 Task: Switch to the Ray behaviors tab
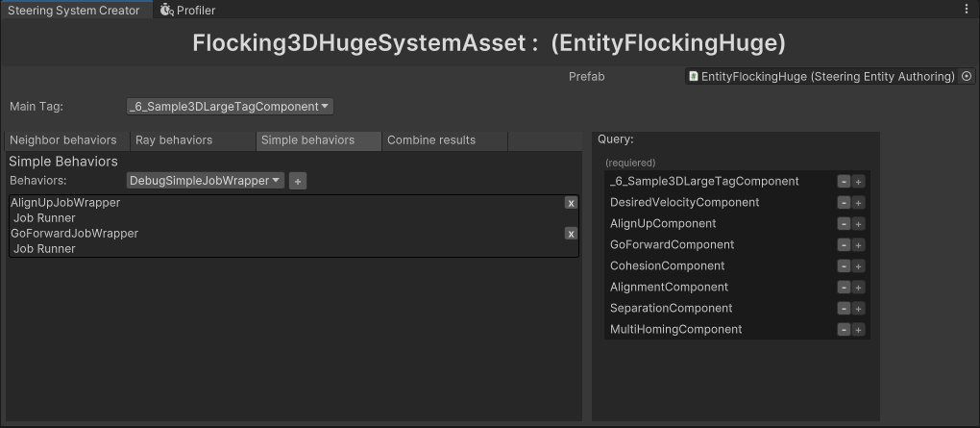tap(174, 140)
